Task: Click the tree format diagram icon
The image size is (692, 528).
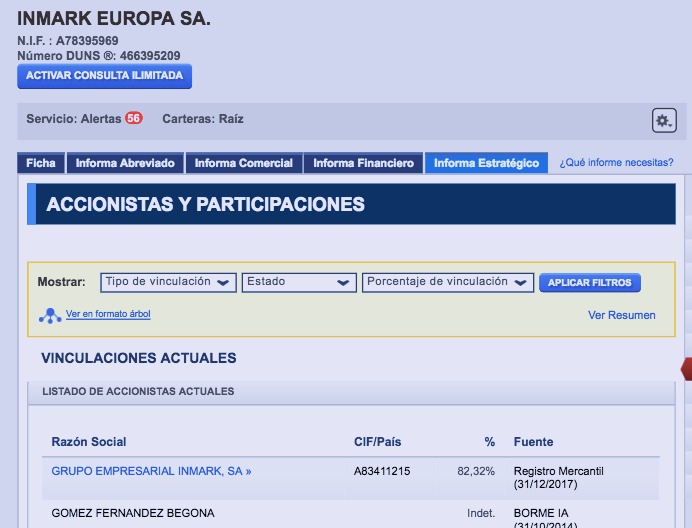Action: click(50, 316)
